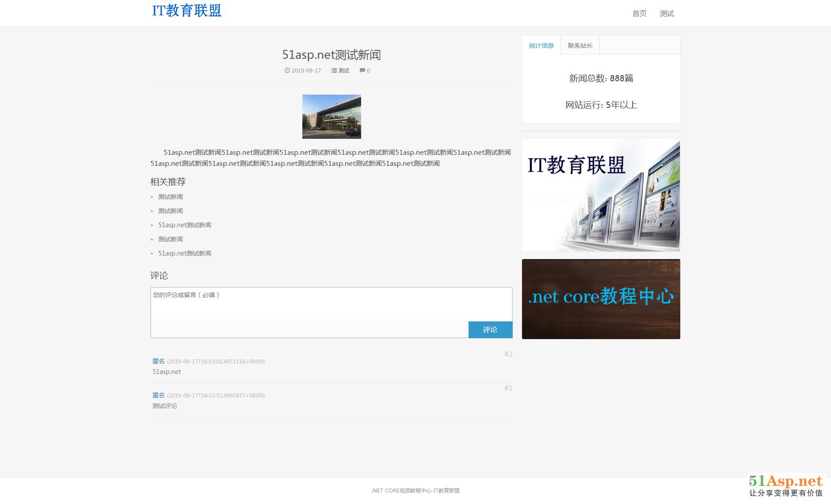Click the #2 comment number
The image size is (831, 504).
click(x=508, y=354)
